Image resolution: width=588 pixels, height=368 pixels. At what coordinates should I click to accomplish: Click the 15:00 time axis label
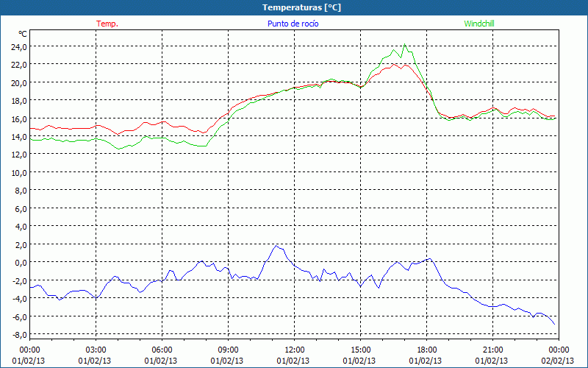click(x=360, y=350)
